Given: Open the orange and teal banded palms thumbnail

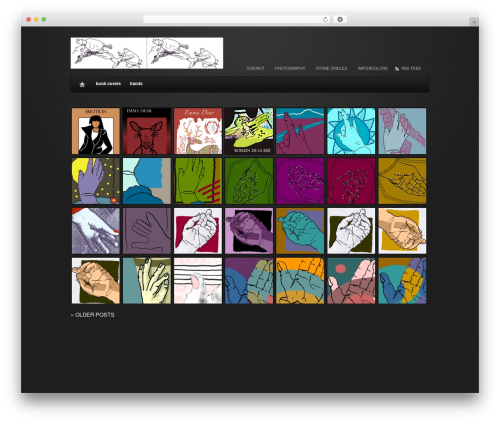Looking at the screenshot, I should click(x=300, y=281).
